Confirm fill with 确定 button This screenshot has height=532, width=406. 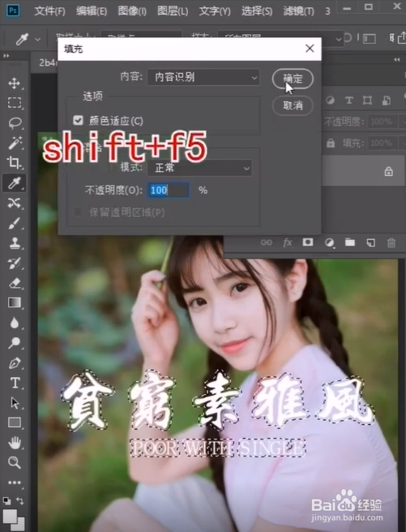[x=293, y=79]
